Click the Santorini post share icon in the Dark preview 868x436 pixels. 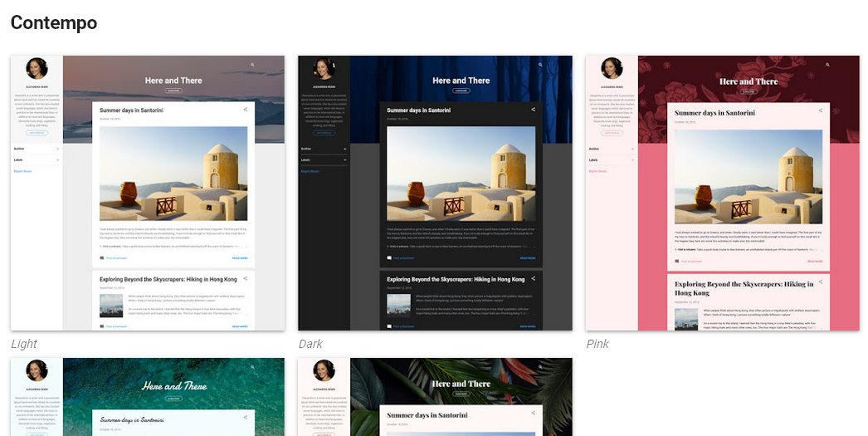(x=533, y=110)
